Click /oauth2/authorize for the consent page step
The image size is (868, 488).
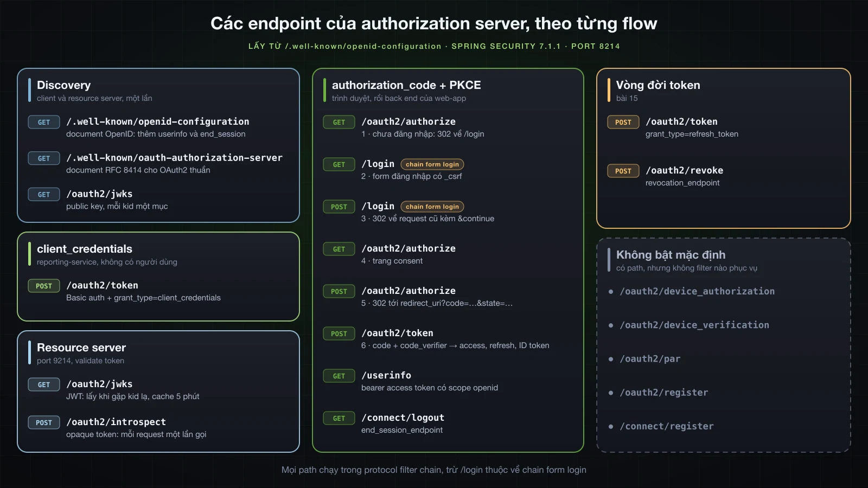point(409,248)
